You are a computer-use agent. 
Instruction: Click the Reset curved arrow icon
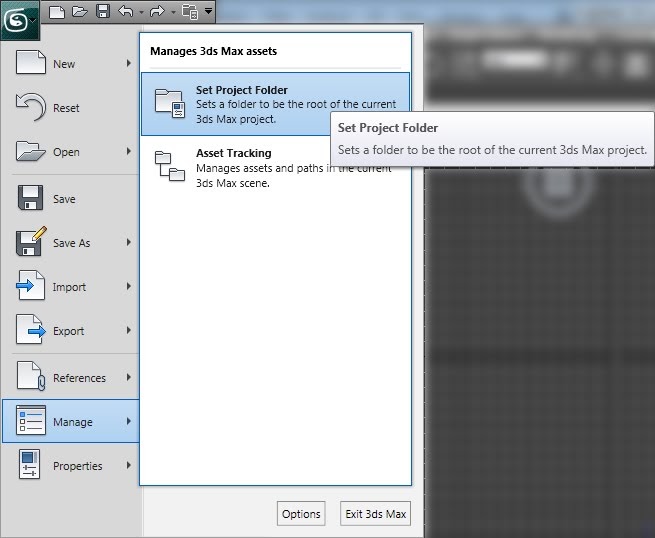30,107
